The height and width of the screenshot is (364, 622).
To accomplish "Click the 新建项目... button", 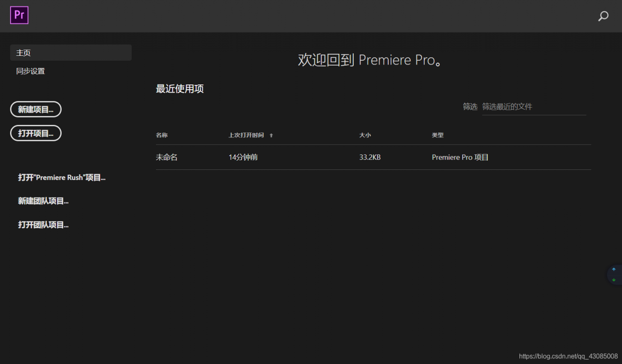I will tap(36, 109).
